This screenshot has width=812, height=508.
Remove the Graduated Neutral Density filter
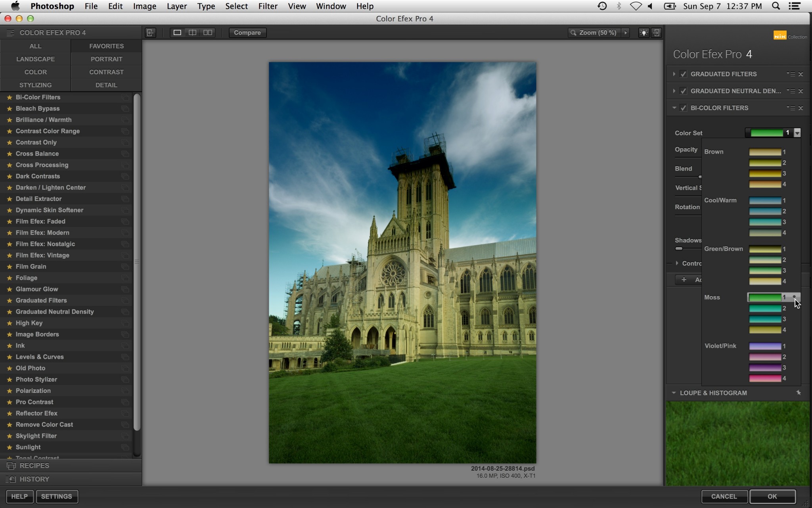click(801, 91)
